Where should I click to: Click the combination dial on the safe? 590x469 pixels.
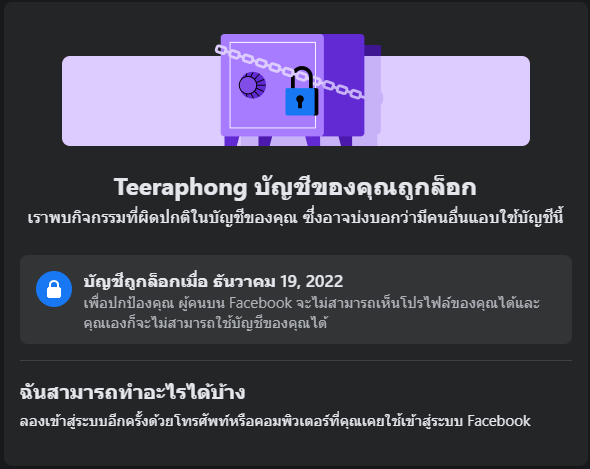point(252,85)
